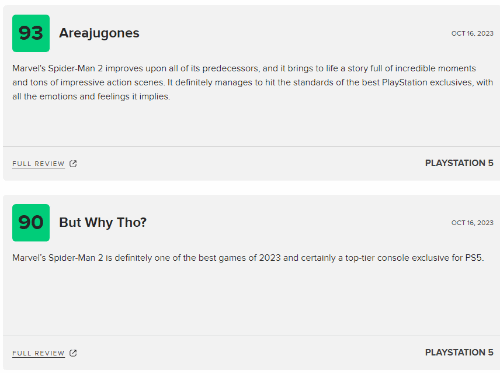The image size is (500, 373).
Task: Select the But Why Tho? publication name
Action: pos(103,223)
